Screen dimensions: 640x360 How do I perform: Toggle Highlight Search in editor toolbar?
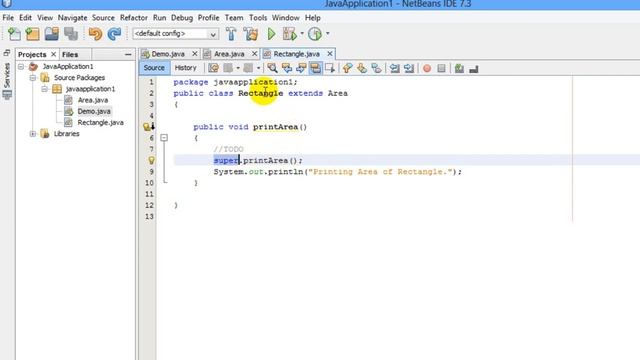[x=316, y=68]
